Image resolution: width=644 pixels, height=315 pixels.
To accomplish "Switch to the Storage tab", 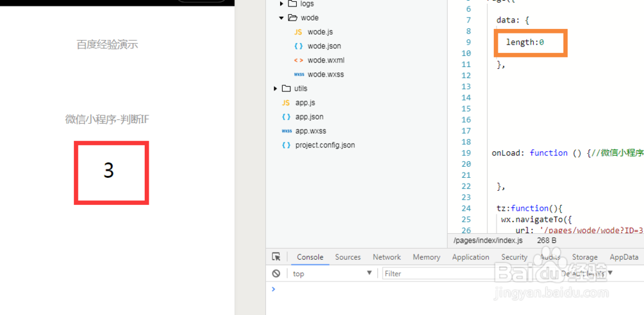I will tap(585, 257).
